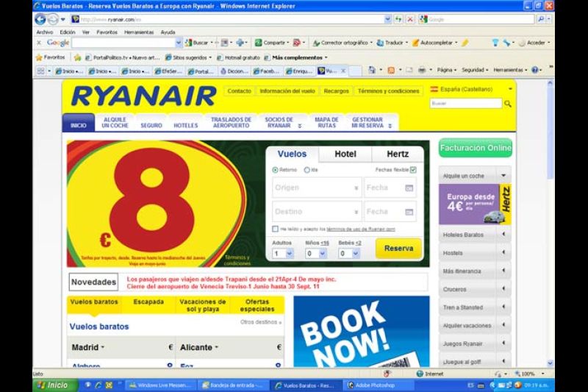
Task: Open the Niños count dropdown
Action: coord(316,254)
